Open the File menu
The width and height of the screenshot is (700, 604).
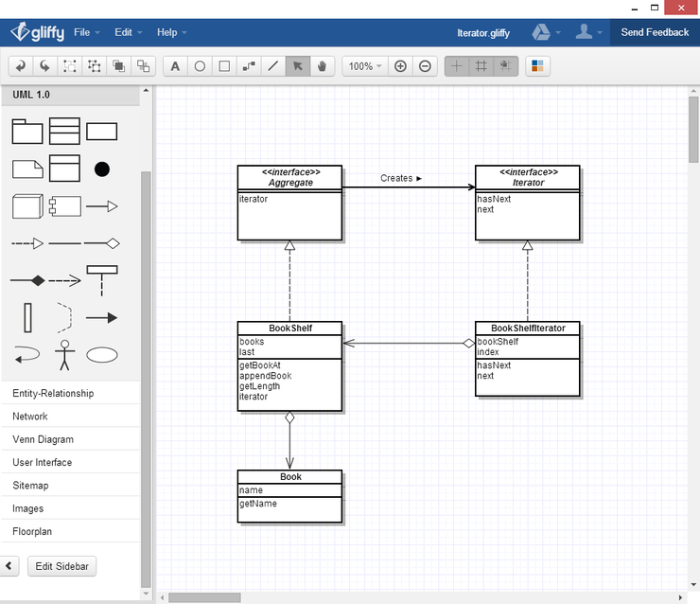click(x=87, y=32)
